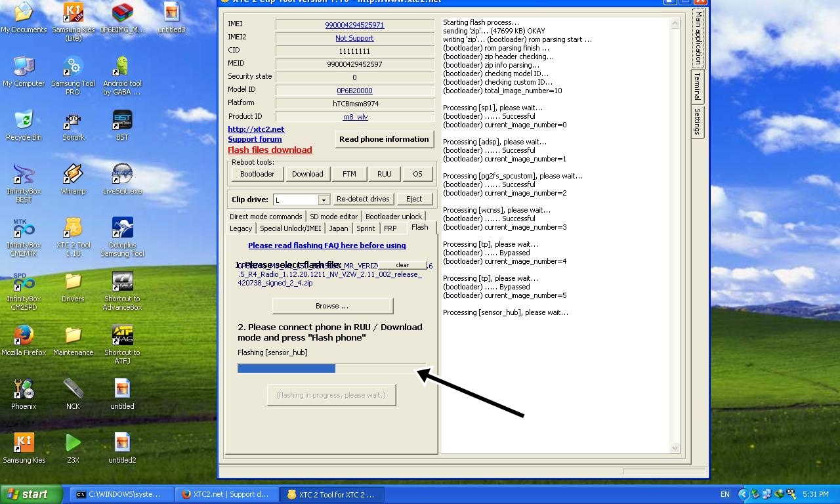Launch InfinityBox BEST shortcut

point(24,182)
